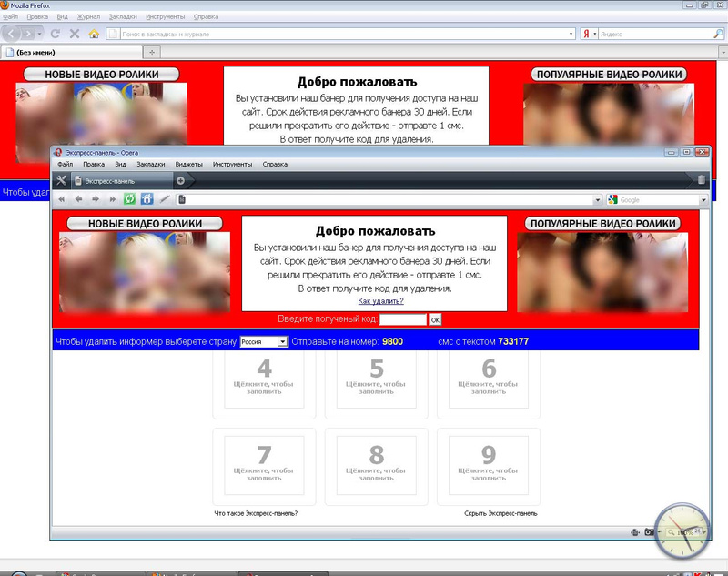Click Speed Dial cell number 8
The image size is (728, 576).
point(377,465)
